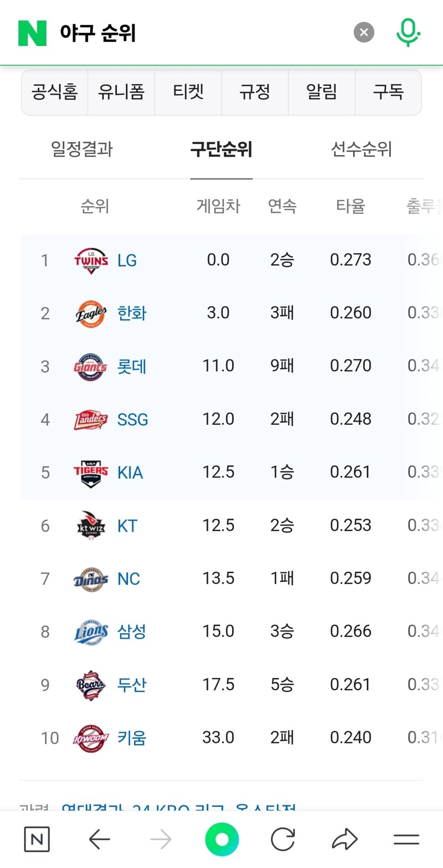Open the two-line menu icon
Viewport: 443px width, 868px height.
[406, 840]
